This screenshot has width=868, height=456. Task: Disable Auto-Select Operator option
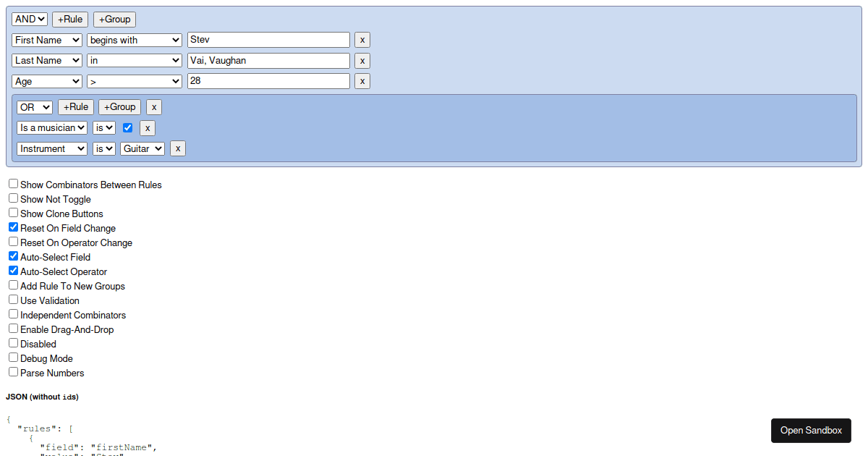pos(13,271)
